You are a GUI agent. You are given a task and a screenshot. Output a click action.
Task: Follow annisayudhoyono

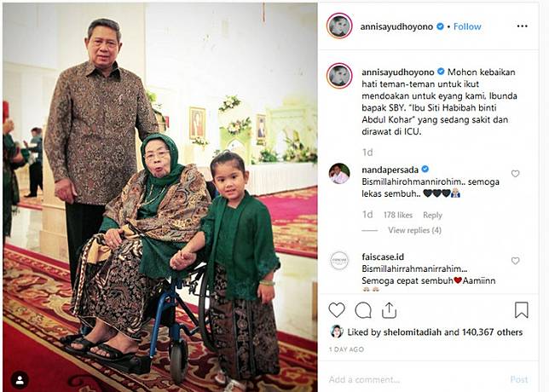[467, 26]
